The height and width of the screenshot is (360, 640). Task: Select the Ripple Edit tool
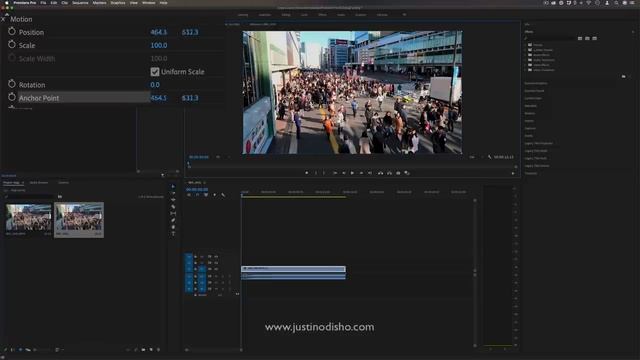tap(173, 200)
